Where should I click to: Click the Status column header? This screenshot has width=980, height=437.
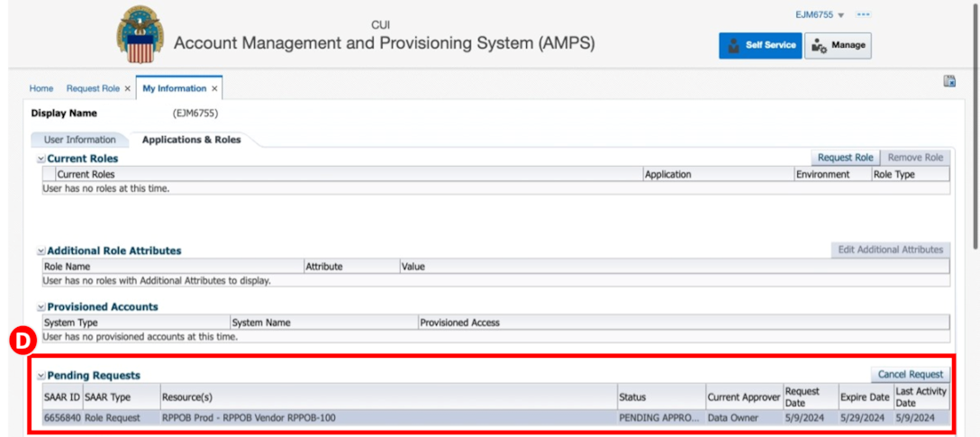tap(661, 397)
